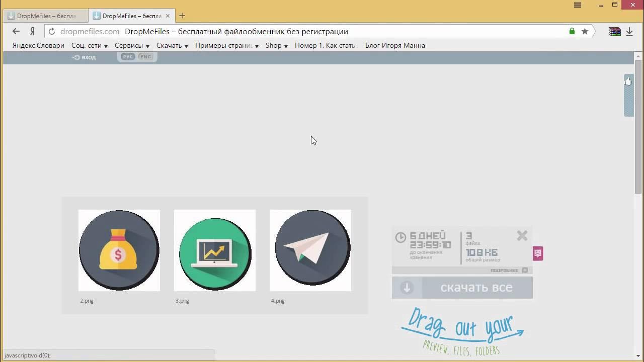Click the green padlock security icon

572,31
